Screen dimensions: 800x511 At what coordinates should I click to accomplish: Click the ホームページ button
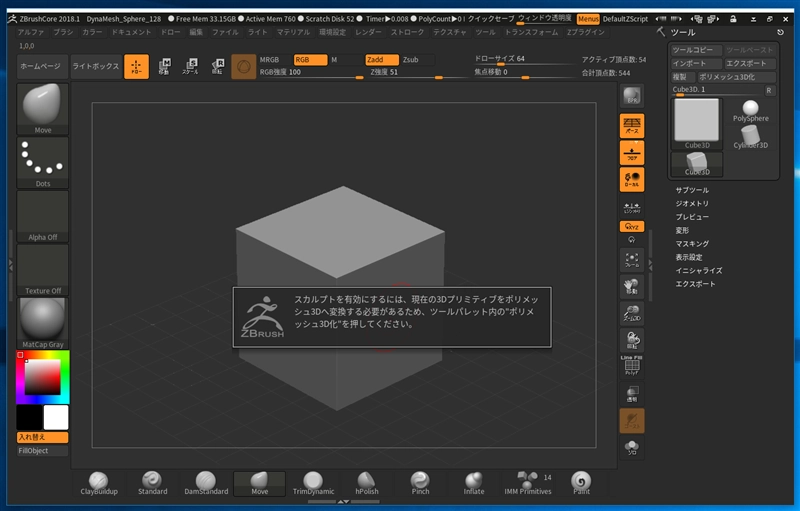point(42,66)
